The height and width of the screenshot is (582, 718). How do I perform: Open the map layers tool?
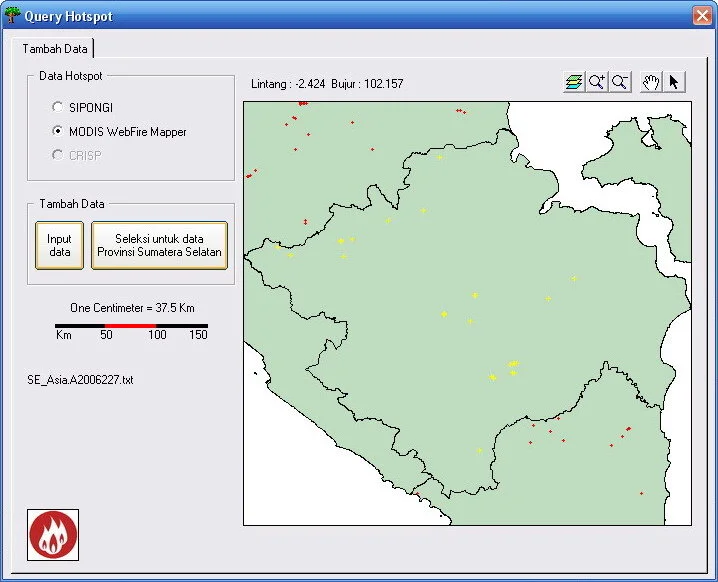click(574, 82)
